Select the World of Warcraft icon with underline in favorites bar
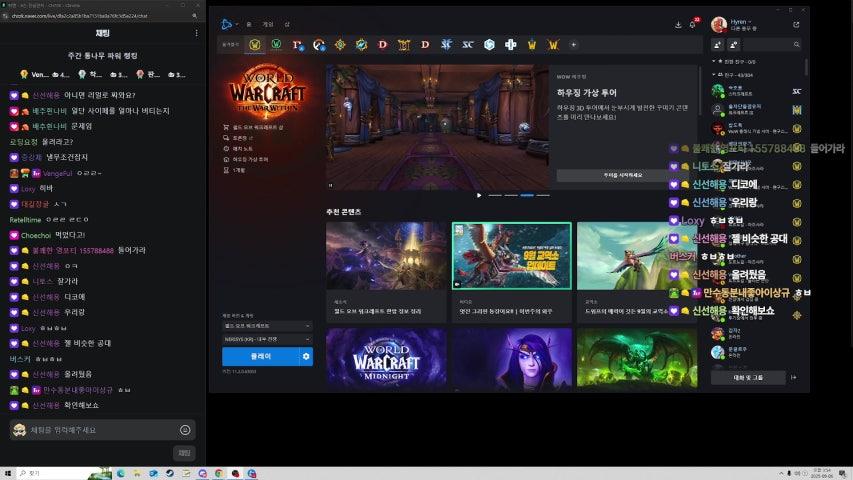 pos(255,45)
